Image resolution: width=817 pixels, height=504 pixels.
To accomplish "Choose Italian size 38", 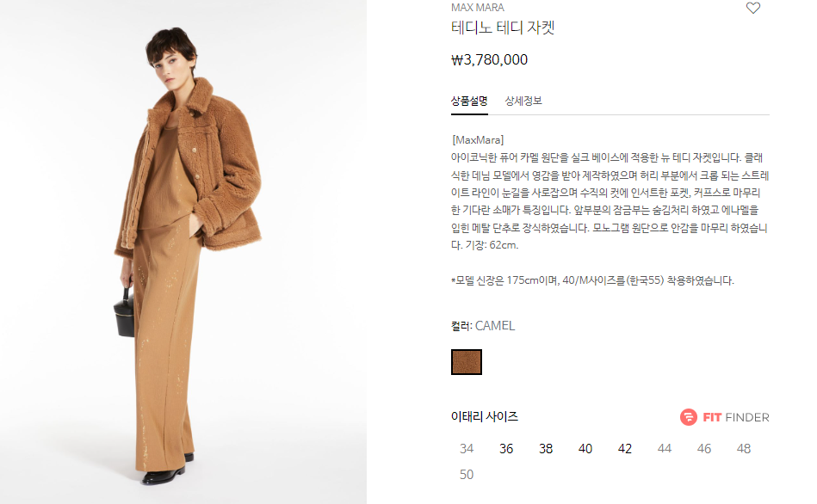I will pos(546,448).
